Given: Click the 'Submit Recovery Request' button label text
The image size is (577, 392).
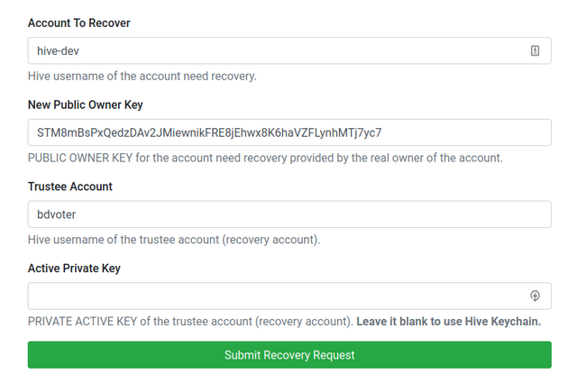Looking at the screenshot, I should pyautogui.click(x=289, y=355).
